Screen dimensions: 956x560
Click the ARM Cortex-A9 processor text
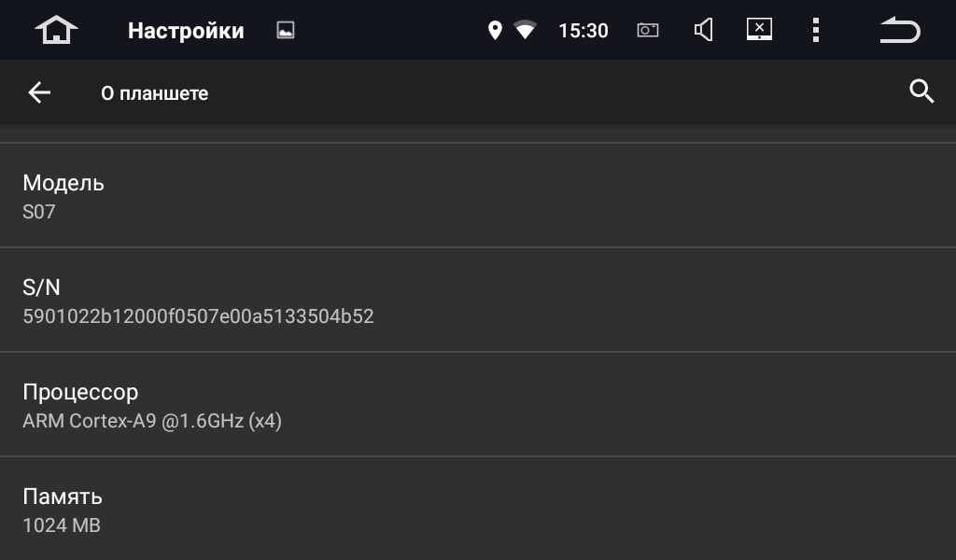pyautogui.click(x=152, y=421)
